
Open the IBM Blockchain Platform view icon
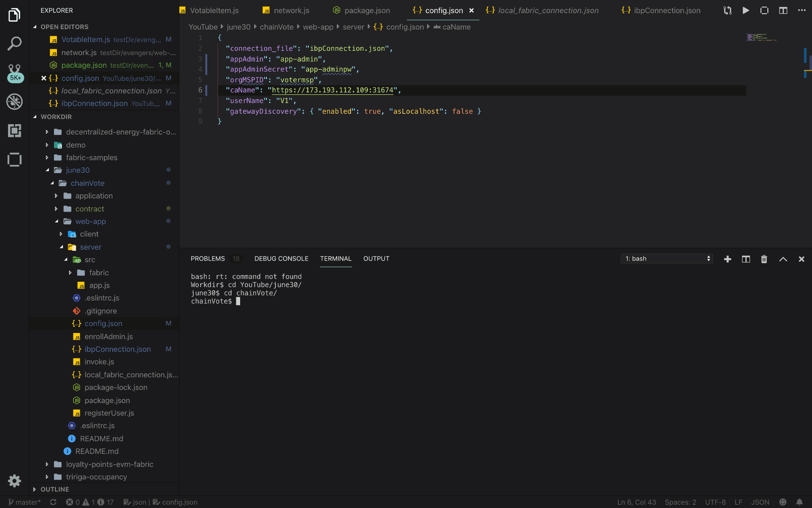pos(15,160)
